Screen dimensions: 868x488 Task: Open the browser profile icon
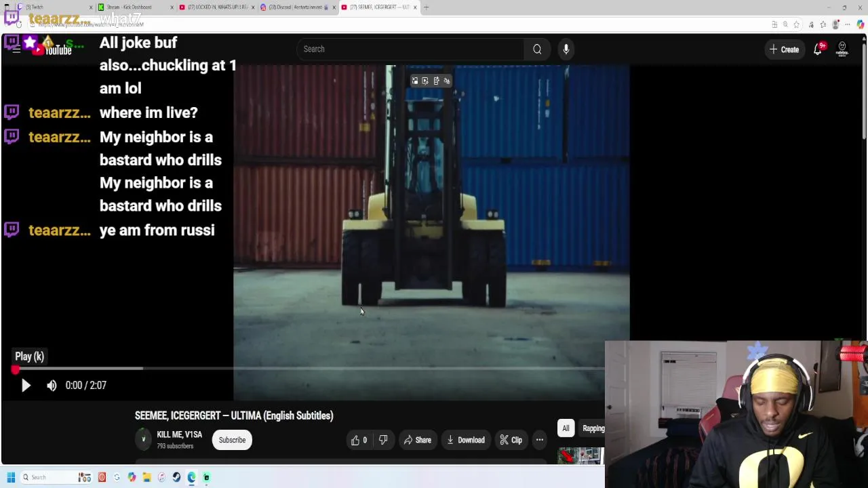(835, 24)
